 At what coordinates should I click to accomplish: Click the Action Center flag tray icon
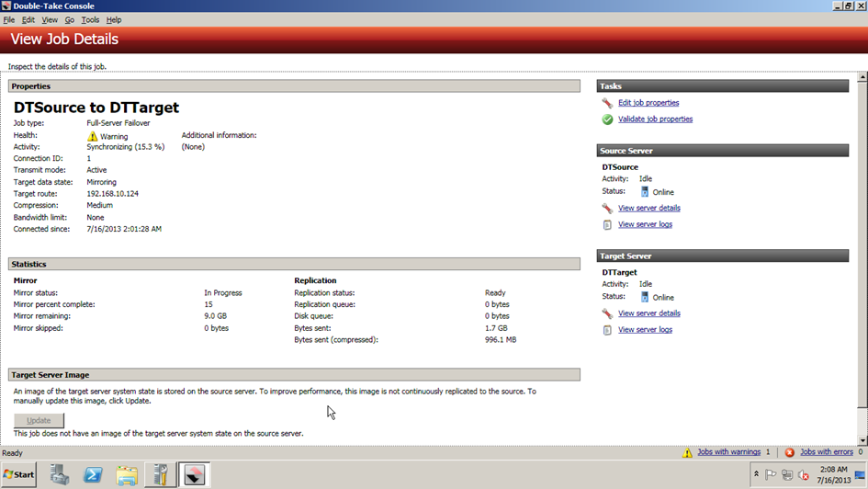coord(771,474)
